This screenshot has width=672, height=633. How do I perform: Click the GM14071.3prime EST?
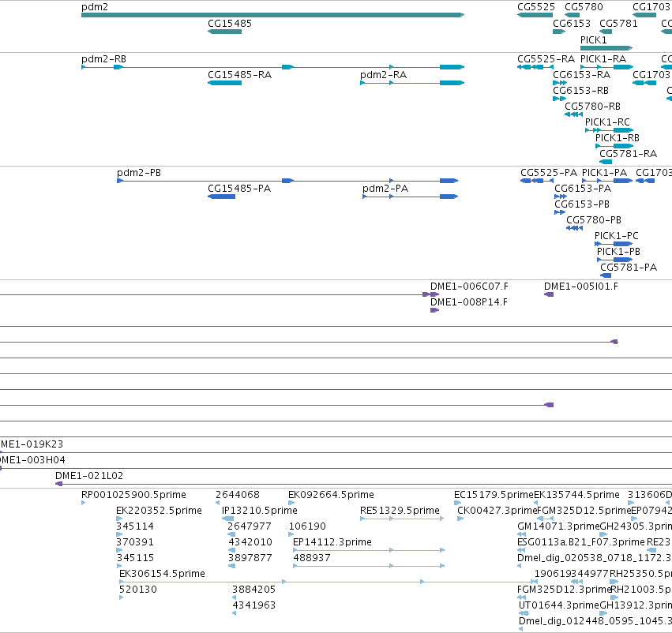pyautogui.click(x=522, y=534)
